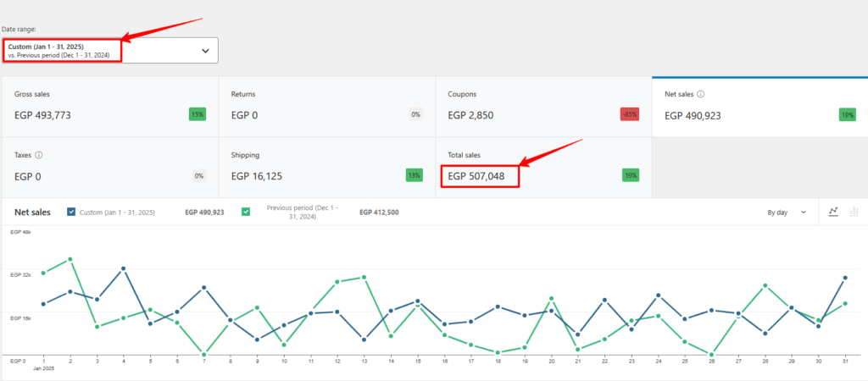This screenshot has width=868, height=381.
Task: Select the Coupons summary card
Action: pyautogui.click(x=543, y=107)
